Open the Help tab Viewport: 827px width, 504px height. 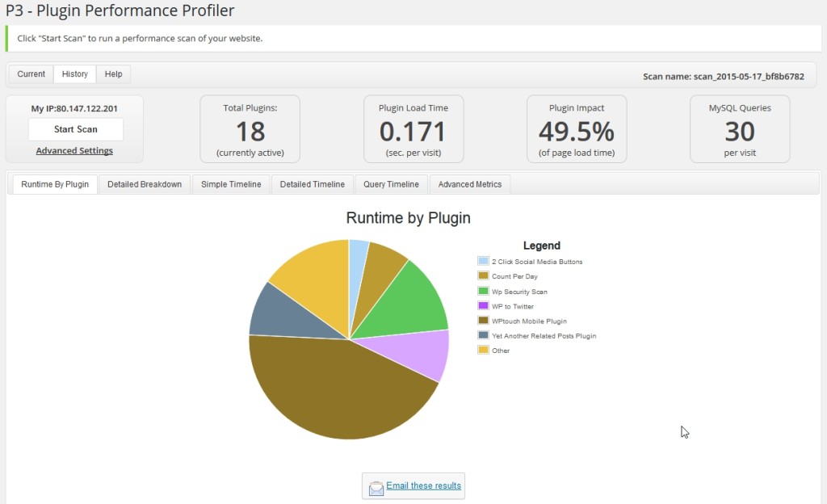click(x=114, y=74)
